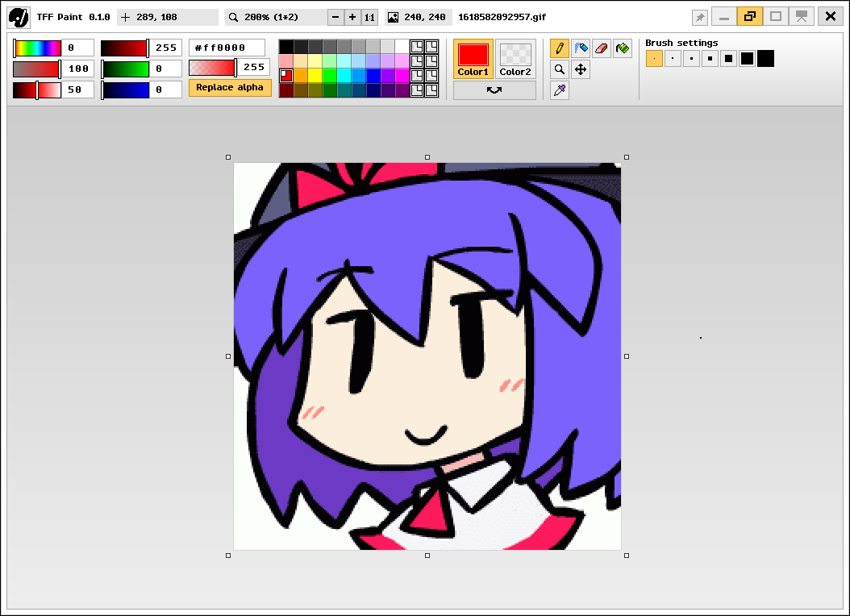This screenshot has width=850, height=616.
Task: Zoom in with the plus button
Action: coord(352,18)
